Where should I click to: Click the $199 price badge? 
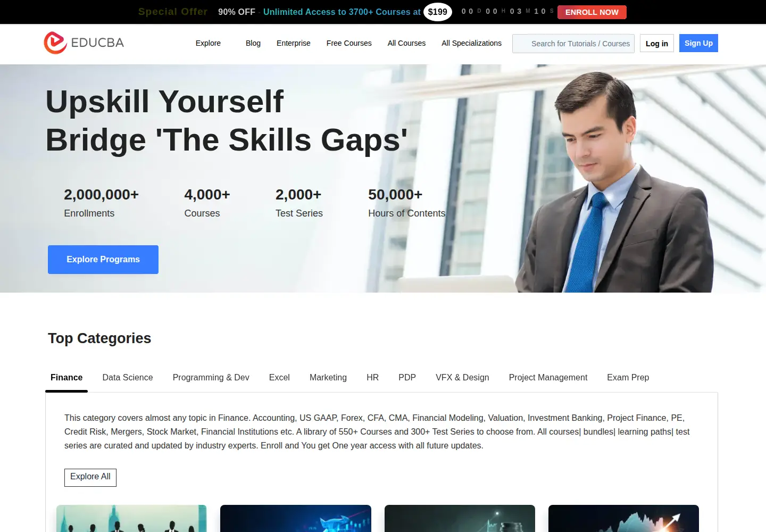(x=438, y=12)
